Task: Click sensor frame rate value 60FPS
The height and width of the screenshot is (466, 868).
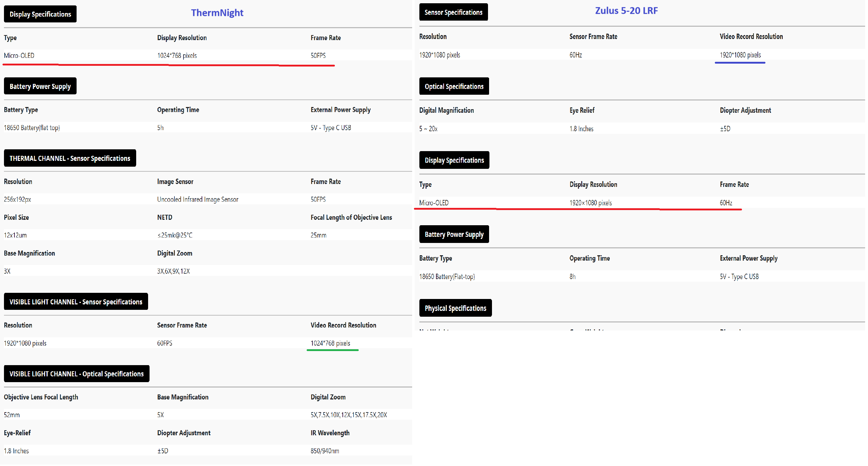Action: coord(165,343)
